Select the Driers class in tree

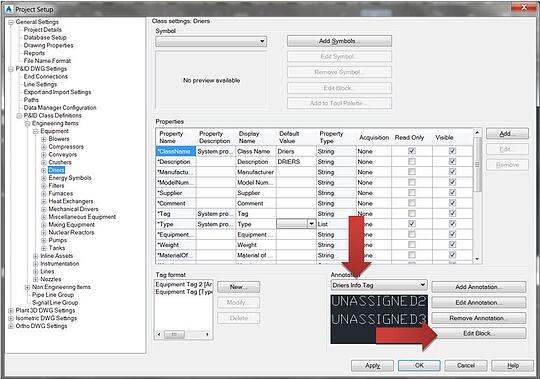tap(56, 170)
